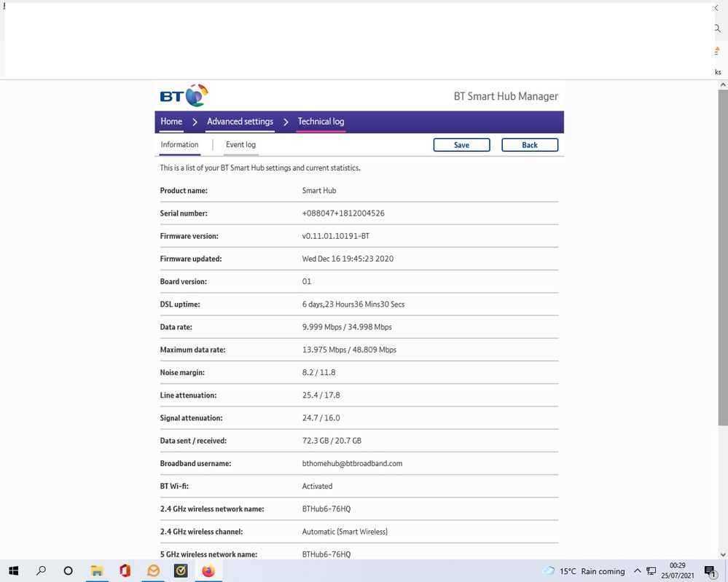The height and width of the screenshot is (582, 728).
Task: Open Windows search magnifier in taskbar
Action: click(x=41, y=571)
